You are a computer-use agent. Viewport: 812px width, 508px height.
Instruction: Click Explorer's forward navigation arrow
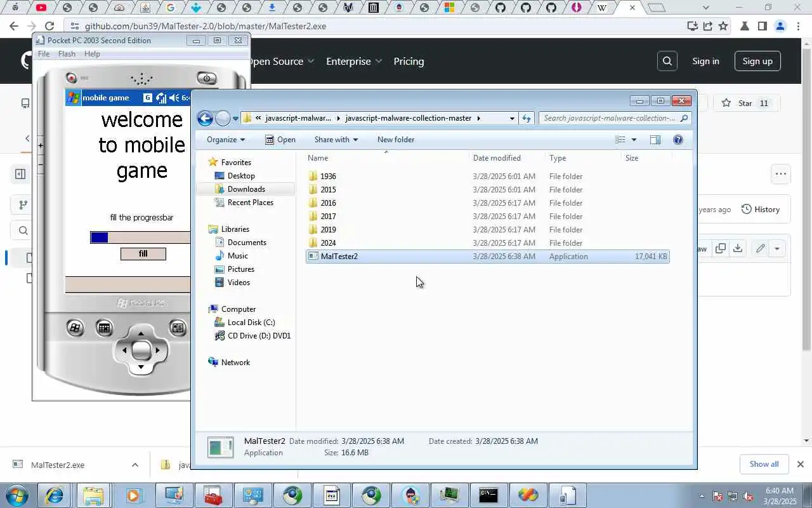click(x=223, y=118)
